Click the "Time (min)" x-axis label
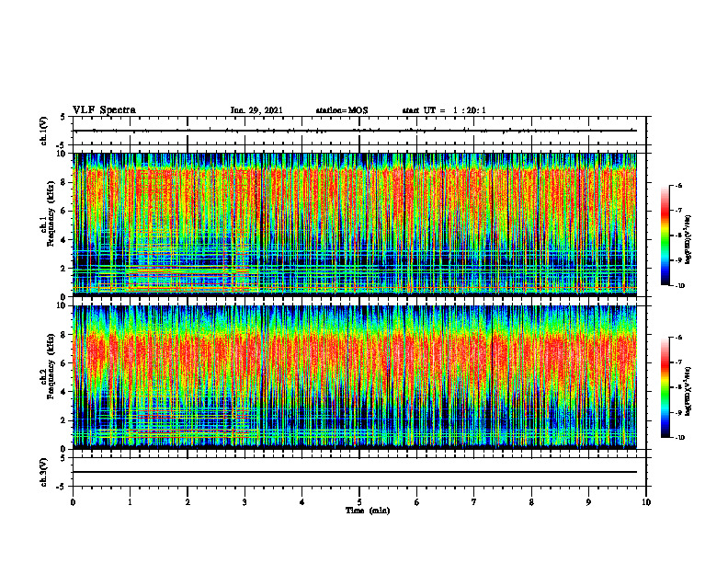Viewport: 728px width, 563px height. coord(368,511)
